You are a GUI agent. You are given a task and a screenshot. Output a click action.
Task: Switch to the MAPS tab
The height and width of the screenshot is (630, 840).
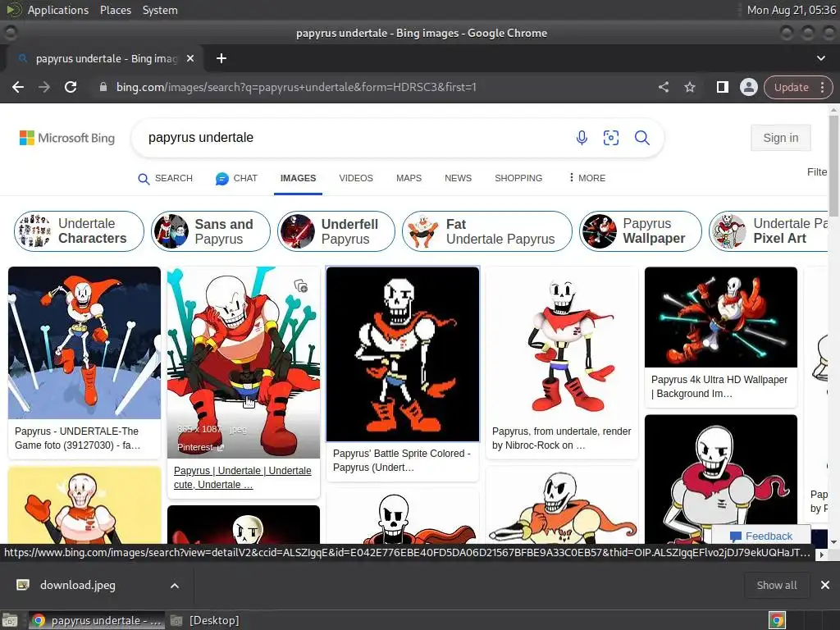409,178
